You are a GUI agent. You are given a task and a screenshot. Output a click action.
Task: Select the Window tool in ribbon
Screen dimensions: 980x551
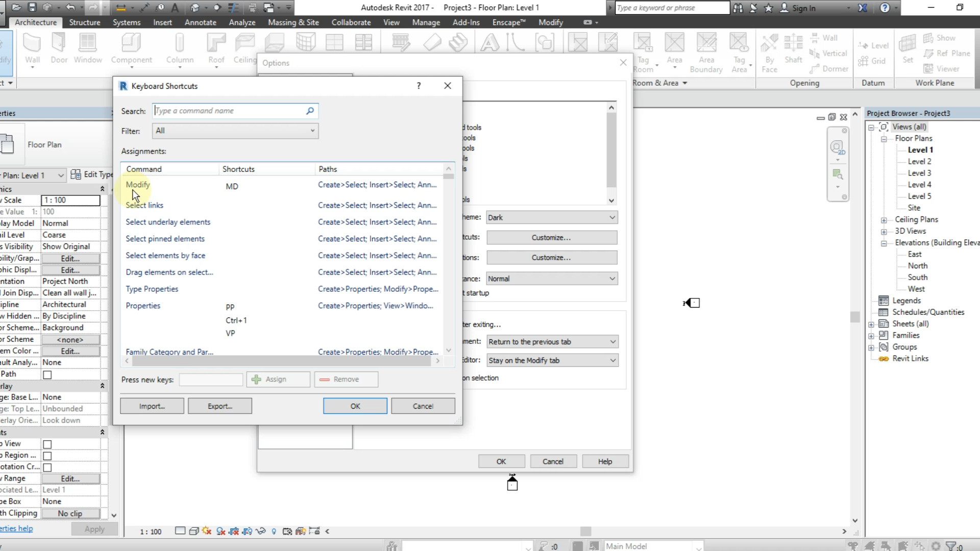click(88, 49)
